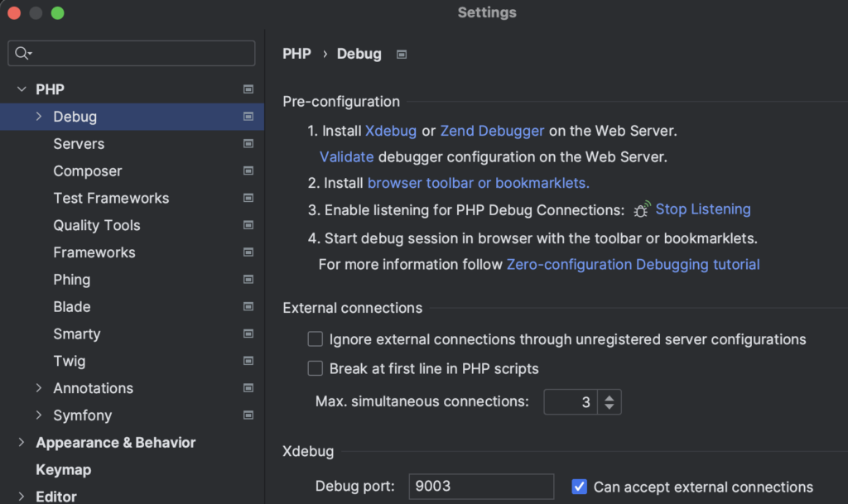Expand the Editor settings group
Viewport: 848px width, 504px height.
pos(22,496)
